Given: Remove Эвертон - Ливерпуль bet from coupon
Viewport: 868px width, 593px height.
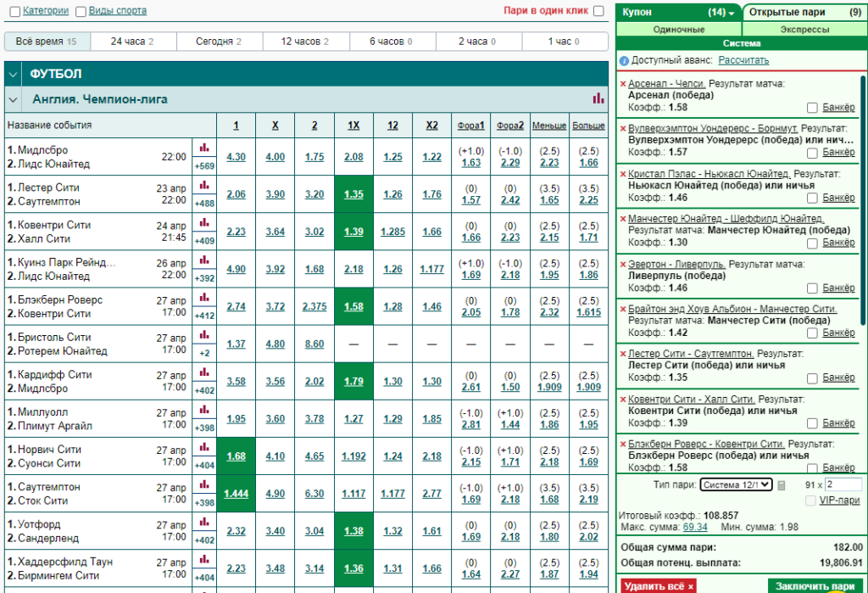Looking at the screenshot, I should point(623,265).
